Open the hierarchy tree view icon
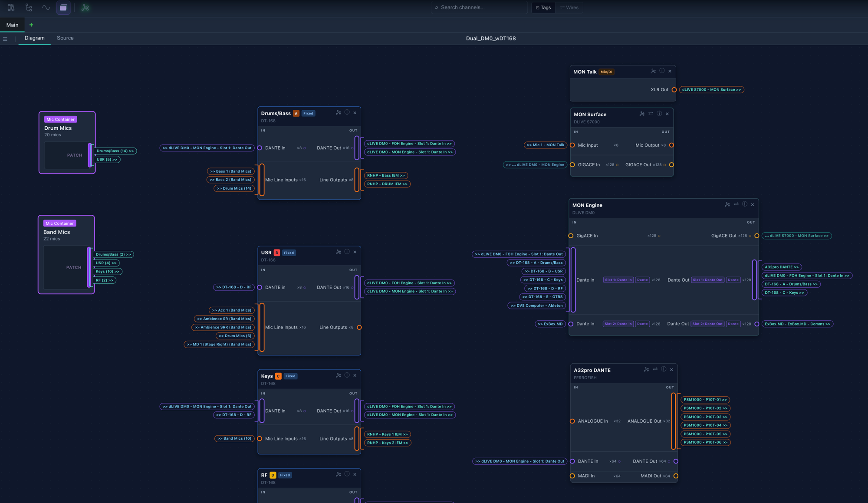 tap(29, 7)
